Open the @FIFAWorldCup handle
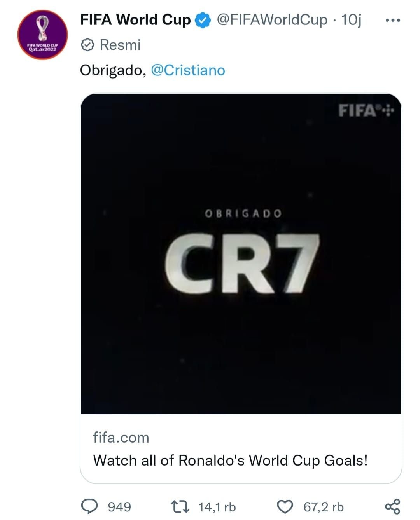This screenshot has height=520, width=420. (x=272, y=20)
